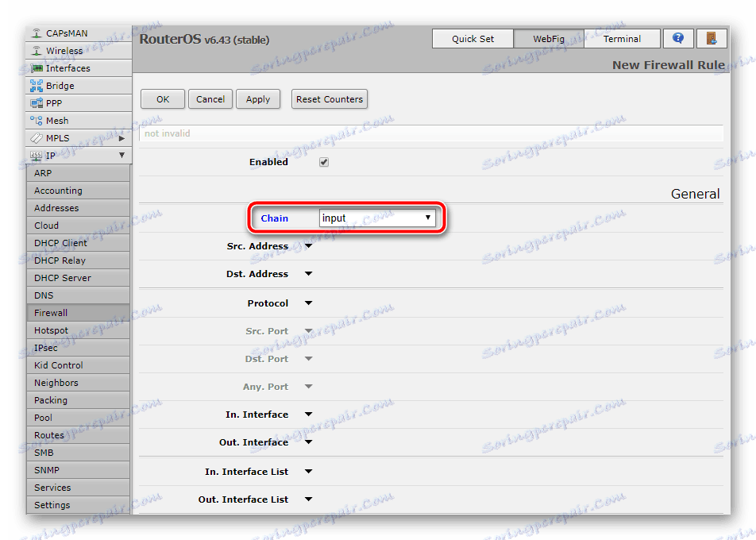Expand the In. Interface List field

(x=309, y=472)
